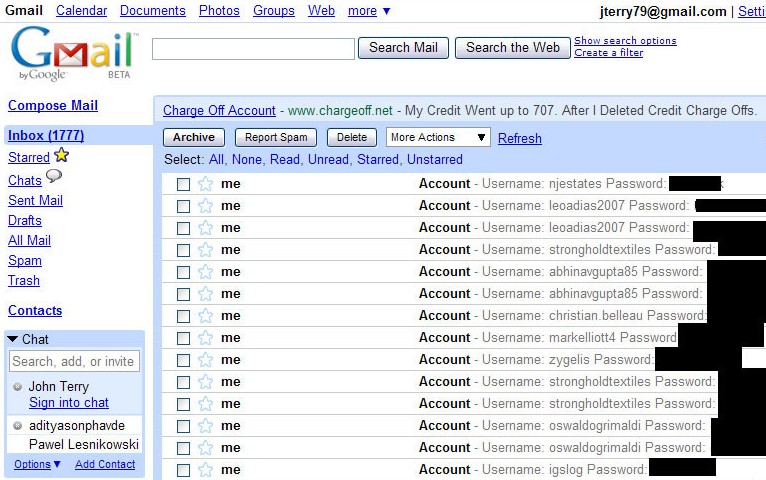The image size is (766, 480).
Task: Click the yellow star beside Starred
Action: 61,156
